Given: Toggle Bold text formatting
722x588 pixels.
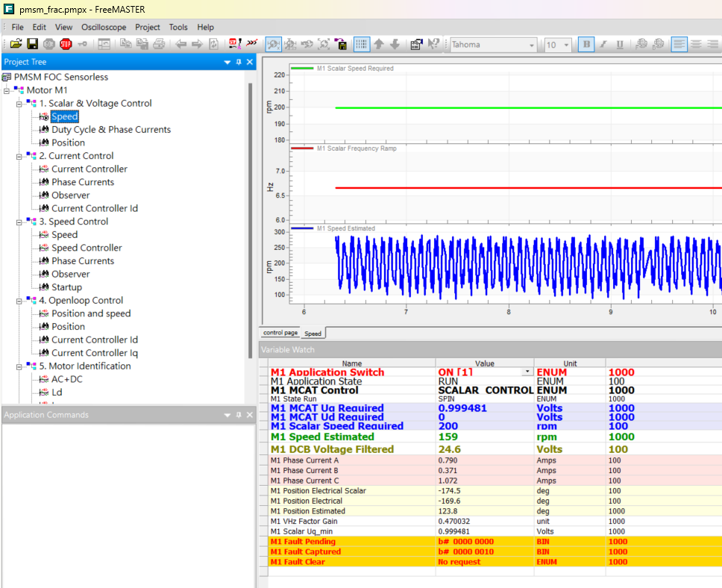Looking at the screenshot, I should click(x=586, y=45).
